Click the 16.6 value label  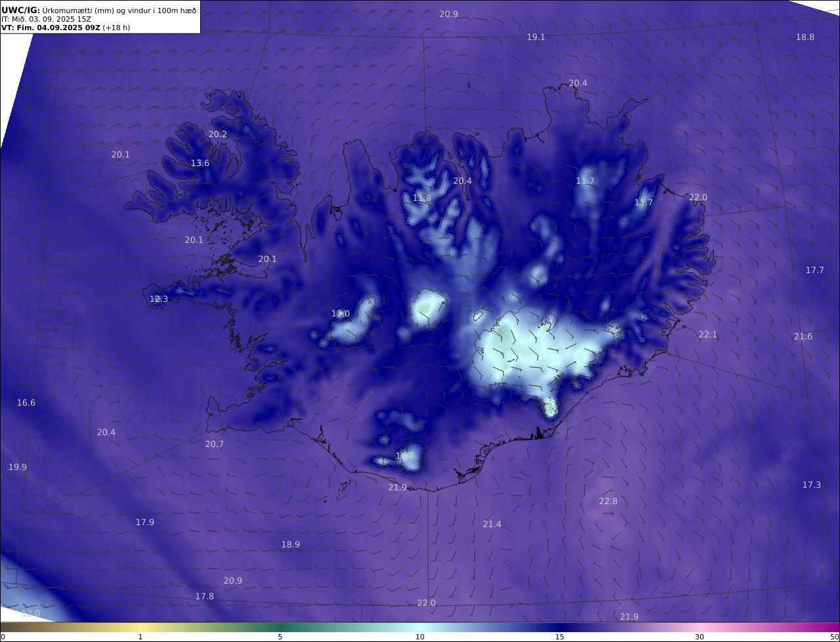point(26,403)
